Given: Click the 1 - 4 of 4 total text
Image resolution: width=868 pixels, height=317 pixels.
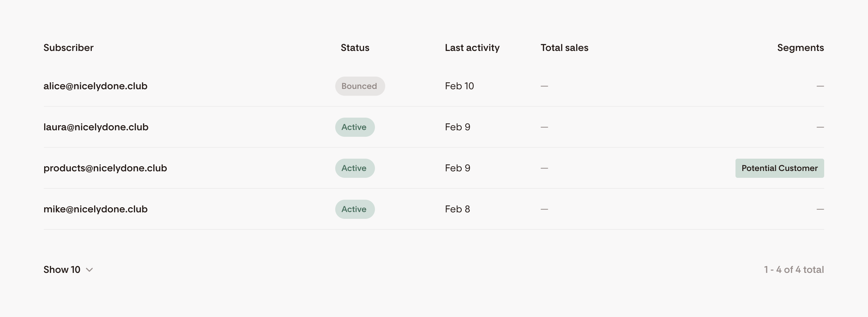Looking at the screenshot, I should [794, 270].
